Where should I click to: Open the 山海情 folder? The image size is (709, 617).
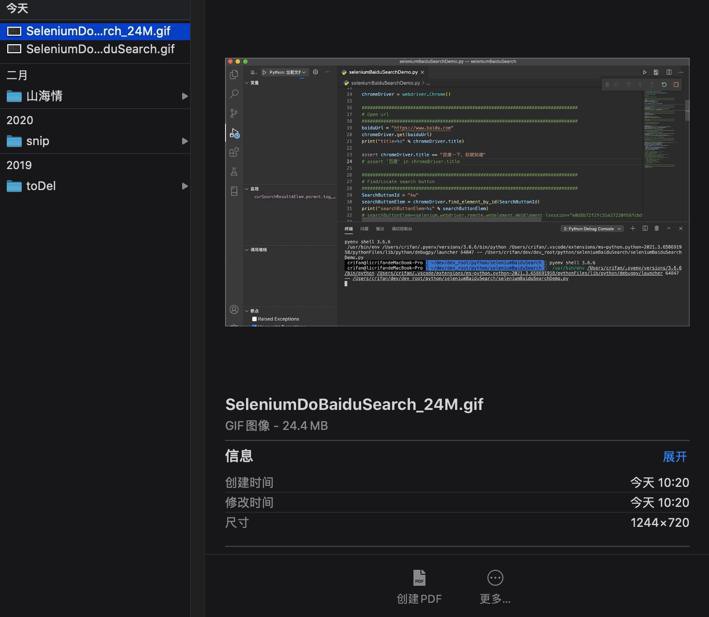point(95,96)
